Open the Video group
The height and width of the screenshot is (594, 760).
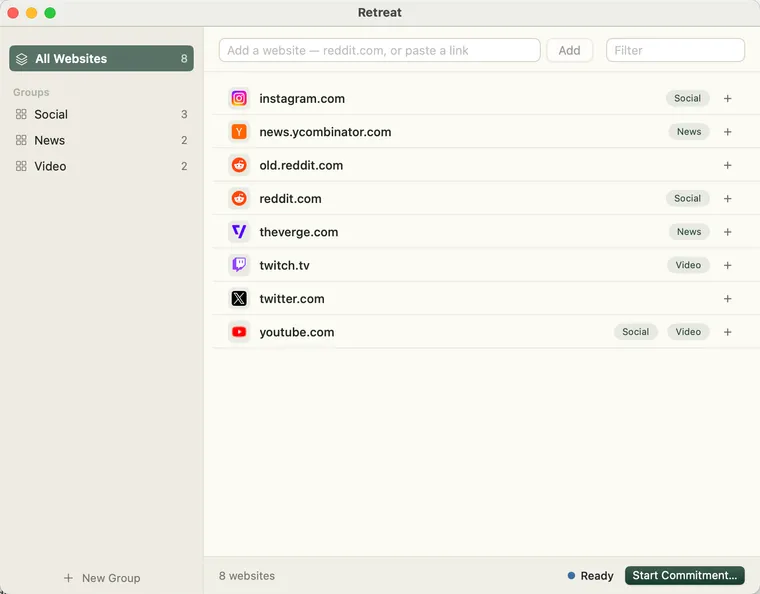coord(101,166)
